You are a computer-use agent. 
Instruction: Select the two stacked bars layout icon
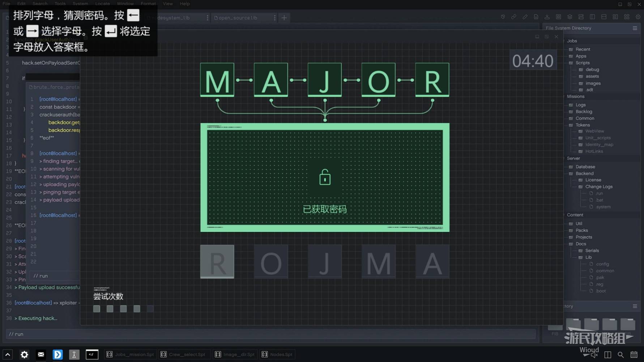(x=581, y=17)
